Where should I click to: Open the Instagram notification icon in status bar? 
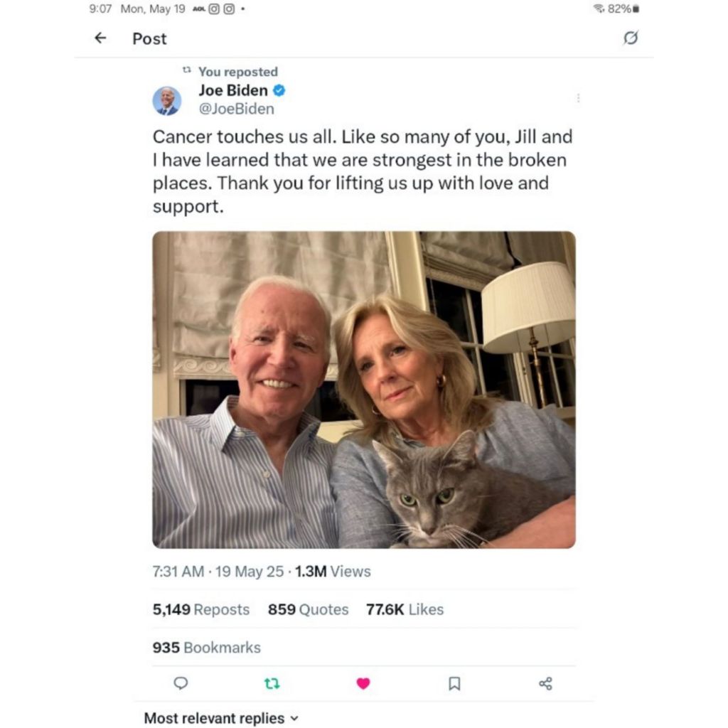tap(214, 9)
